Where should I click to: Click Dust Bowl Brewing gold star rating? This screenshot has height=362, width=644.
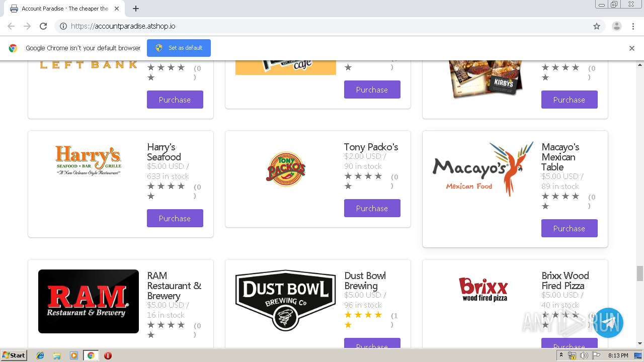click(363, 320)
